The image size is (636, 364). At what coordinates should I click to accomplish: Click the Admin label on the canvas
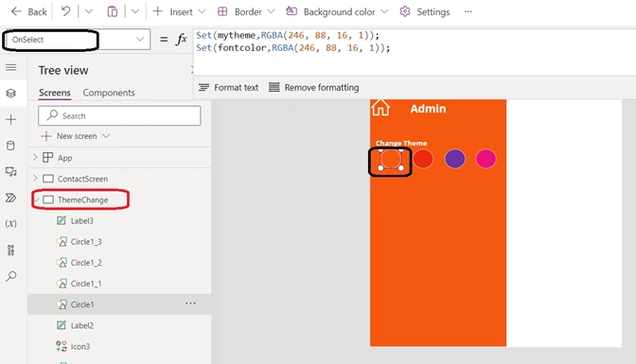pyautogui.click(x=428, y=109)
